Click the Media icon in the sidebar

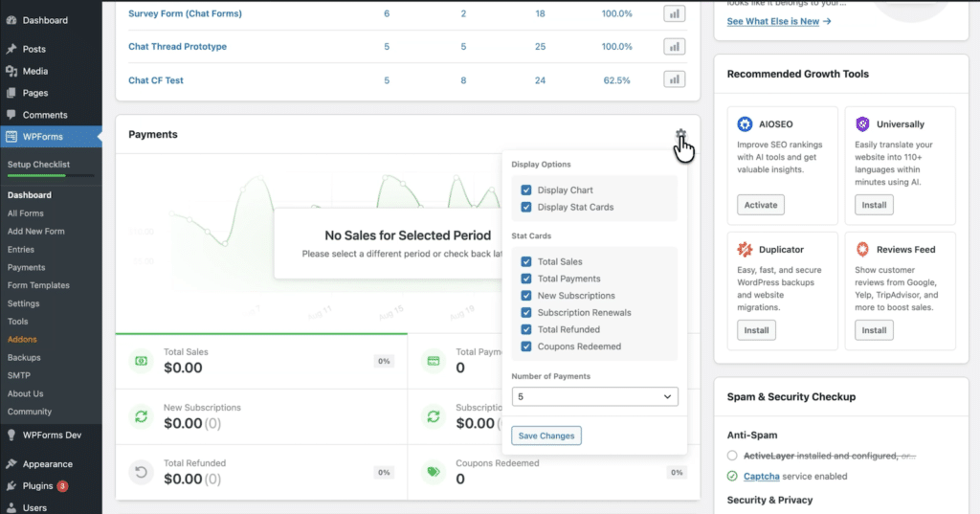[x=11, y=71]
